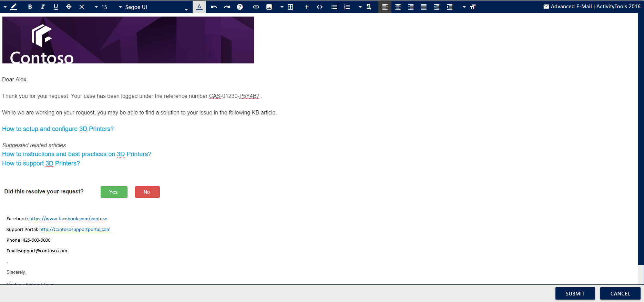Open How to support 3D Printers link
This screenshot has height=302, width=644.
[x=41, y=163]
